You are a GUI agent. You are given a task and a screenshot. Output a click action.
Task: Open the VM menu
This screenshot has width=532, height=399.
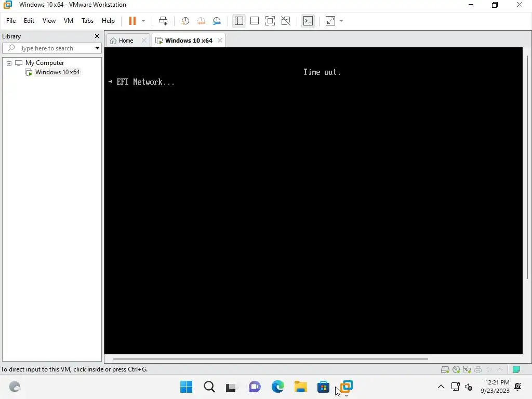[x=69, y=21]
